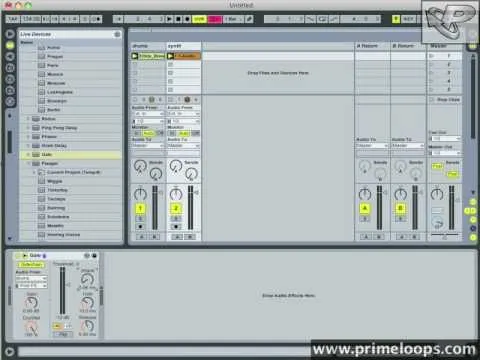480x360 pixels.
Task: Click the transport Play button
Action: tap(169, 19)
